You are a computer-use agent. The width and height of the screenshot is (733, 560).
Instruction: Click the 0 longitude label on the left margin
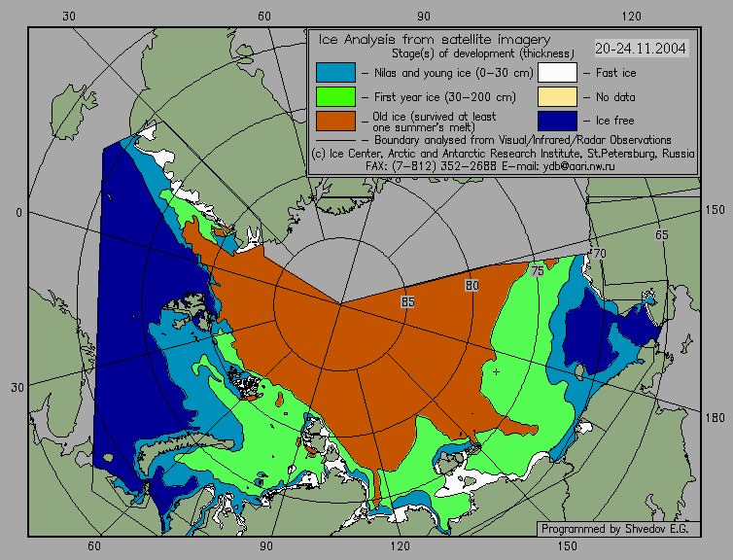(x=18, y=213)
